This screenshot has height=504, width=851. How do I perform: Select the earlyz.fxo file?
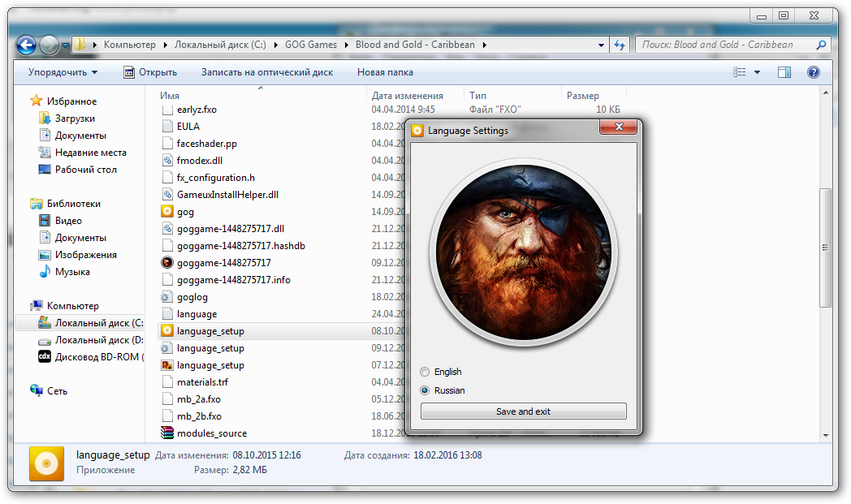[x=197, y=109]
